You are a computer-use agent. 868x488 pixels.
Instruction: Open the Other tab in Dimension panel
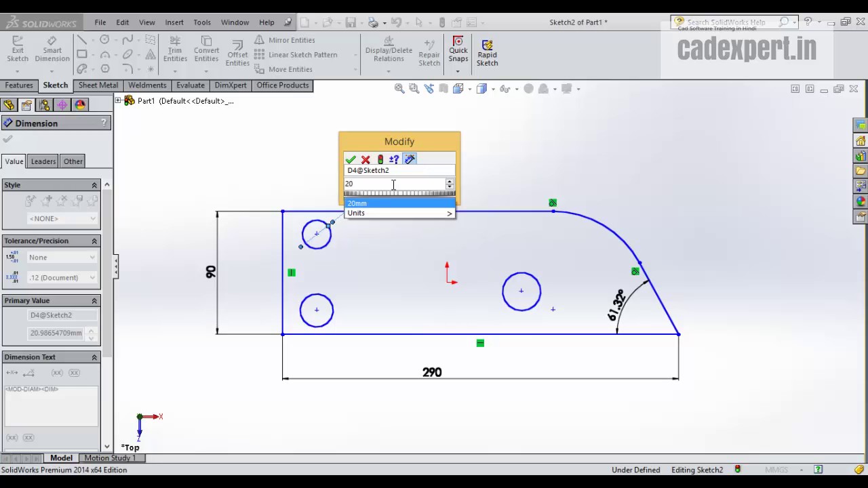[73, 161]
